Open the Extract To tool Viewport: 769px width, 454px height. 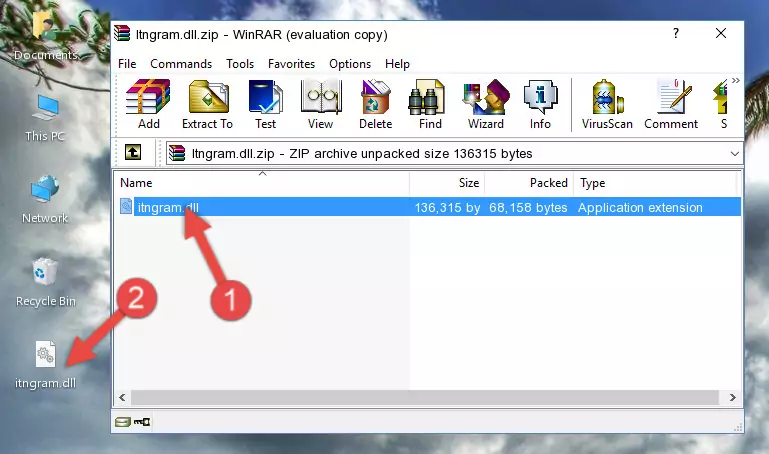(207, 104)
